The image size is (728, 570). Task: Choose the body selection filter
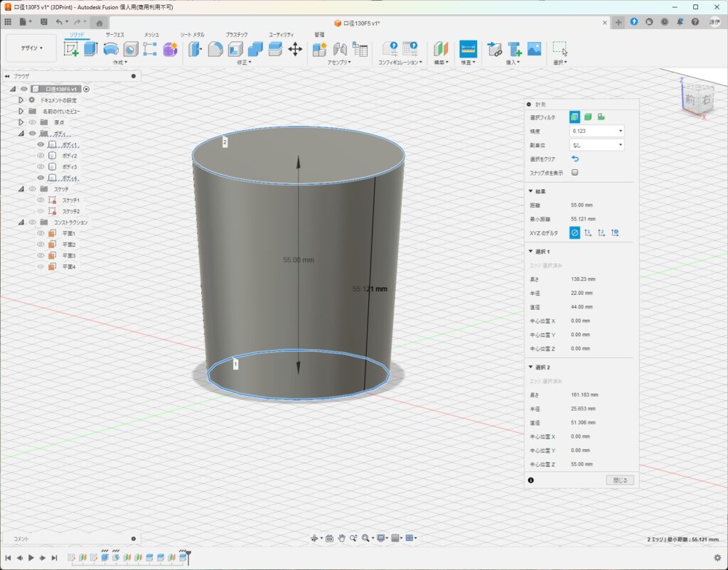point(588,117)
